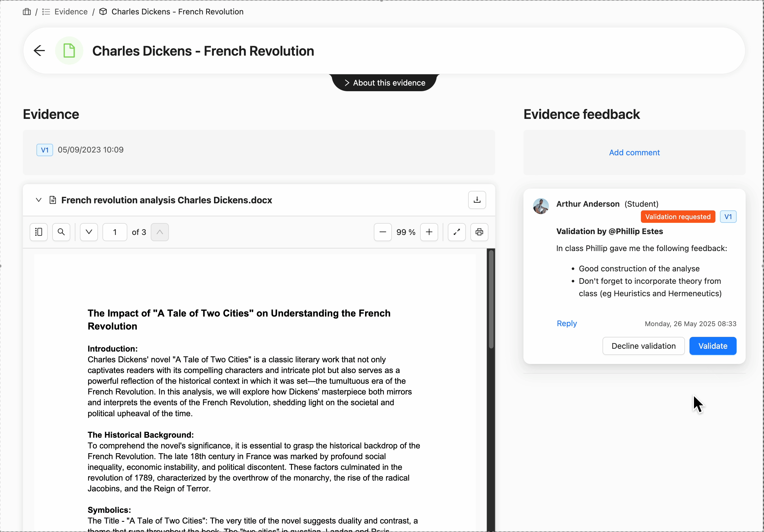The image size is (764, 532).
Task: Click the Validation requested badge
Action: [x=678, y=217]
